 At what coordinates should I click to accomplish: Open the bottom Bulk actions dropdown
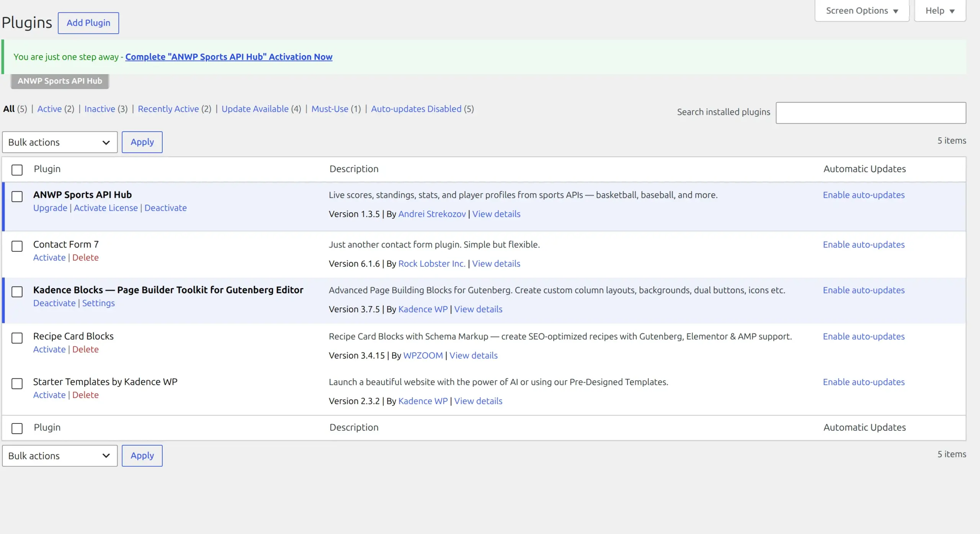click(60, 456)
